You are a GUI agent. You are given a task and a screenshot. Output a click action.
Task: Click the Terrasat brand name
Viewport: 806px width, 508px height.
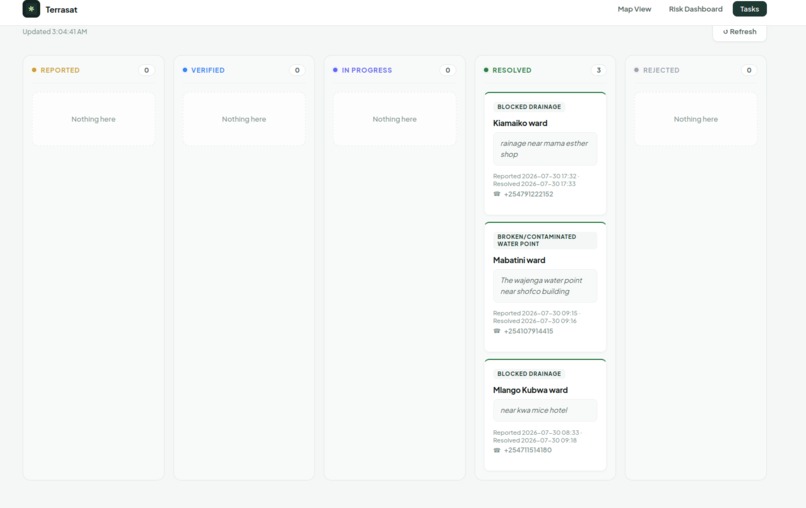pos(61,9)
